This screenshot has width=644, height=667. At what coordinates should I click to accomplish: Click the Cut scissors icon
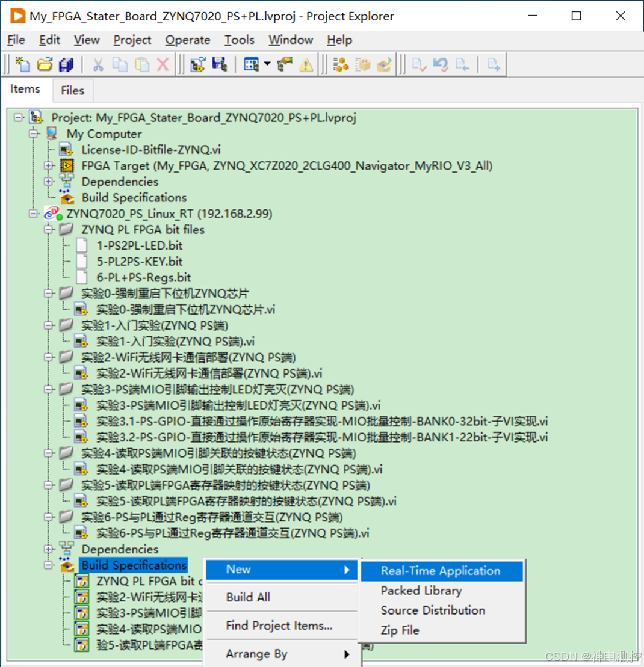click(98, 65)
